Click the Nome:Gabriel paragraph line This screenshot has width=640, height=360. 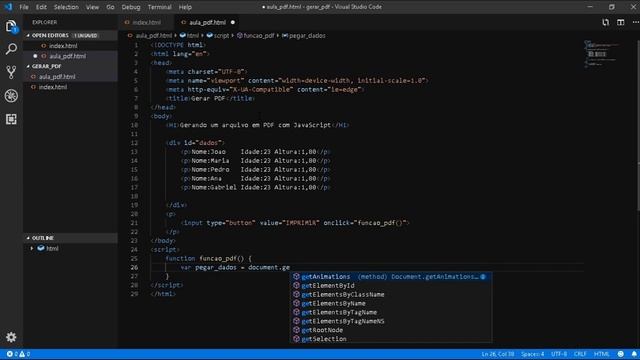[x=256, y=187]
